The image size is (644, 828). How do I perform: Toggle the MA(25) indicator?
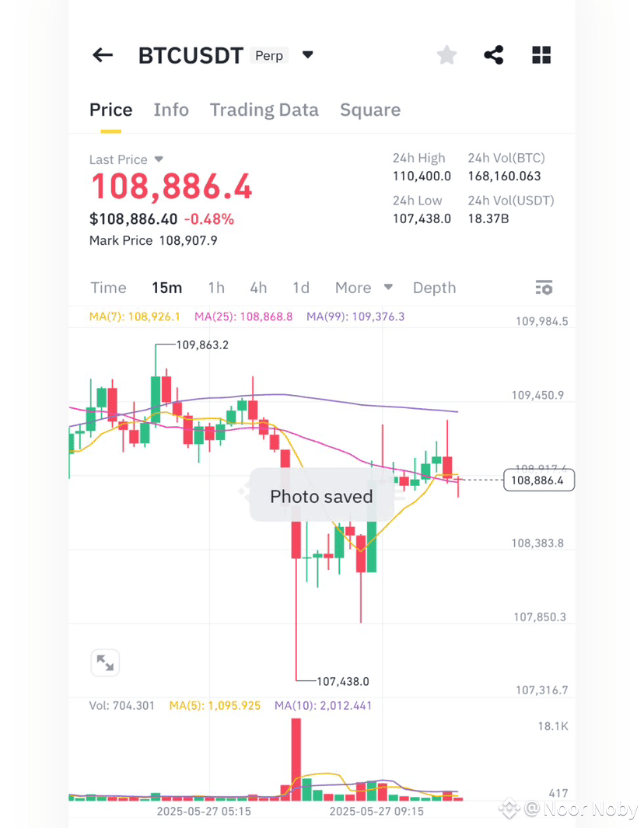(x=242, y=316)
